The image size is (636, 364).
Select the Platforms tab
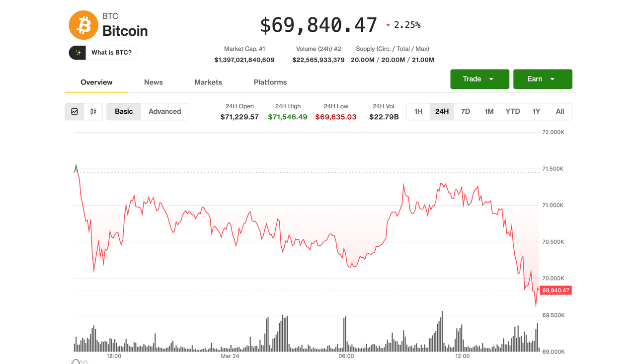pyautogui.click(x=270, y=82)
